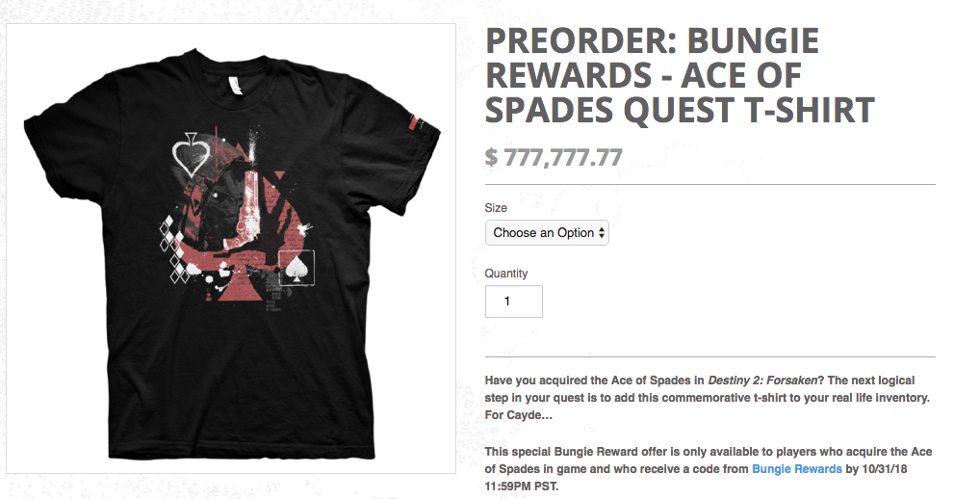Open the Size 'Choose an Option' dropdown
Viewport: 980px width, 499px height.
[546, 232]
